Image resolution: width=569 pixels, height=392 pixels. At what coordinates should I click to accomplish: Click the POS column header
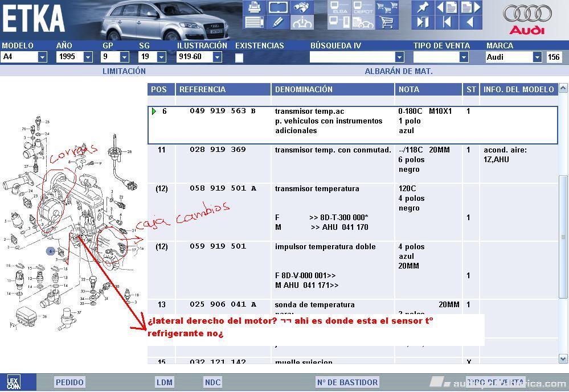pos(162,89)
